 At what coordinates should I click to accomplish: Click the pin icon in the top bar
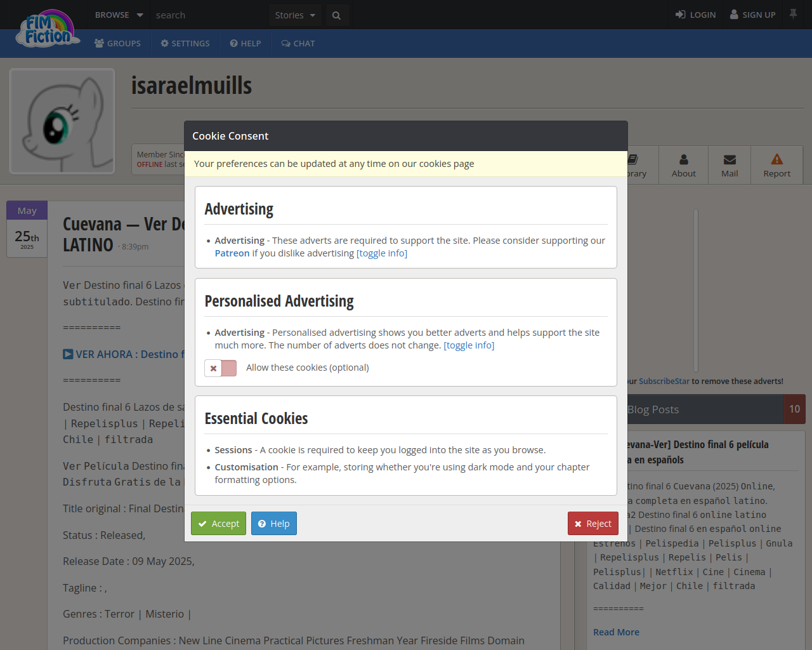pyautogui.click(x=793, y=14)
